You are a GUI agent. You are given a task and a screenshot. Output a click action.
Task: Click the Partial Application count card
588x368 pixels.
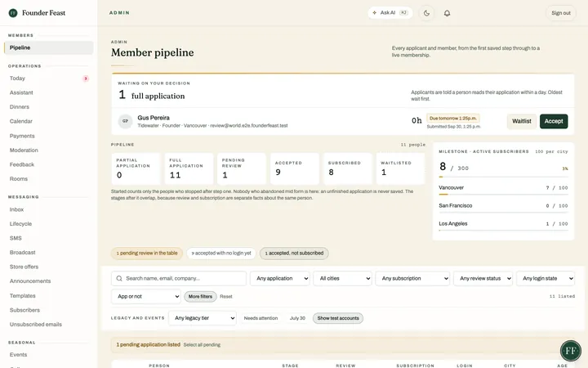pyautogui.click(x=136, y=168)
